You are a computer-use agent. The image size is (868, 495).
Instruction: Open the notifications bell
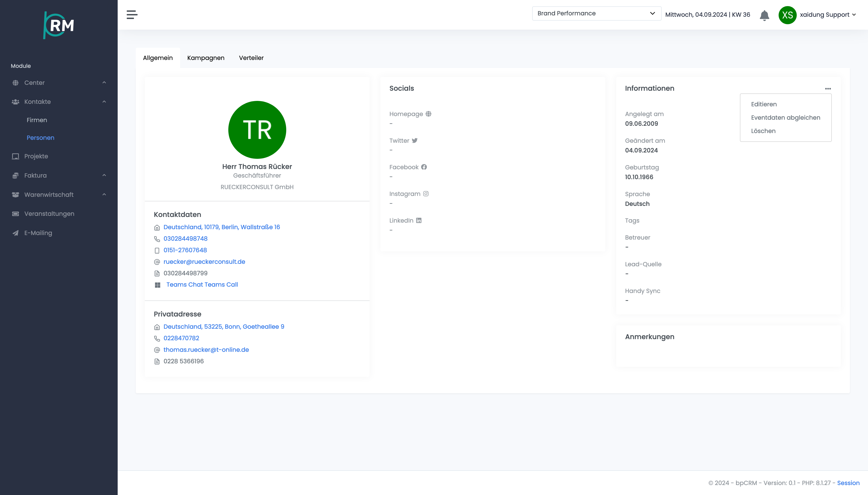pos(764,15)
